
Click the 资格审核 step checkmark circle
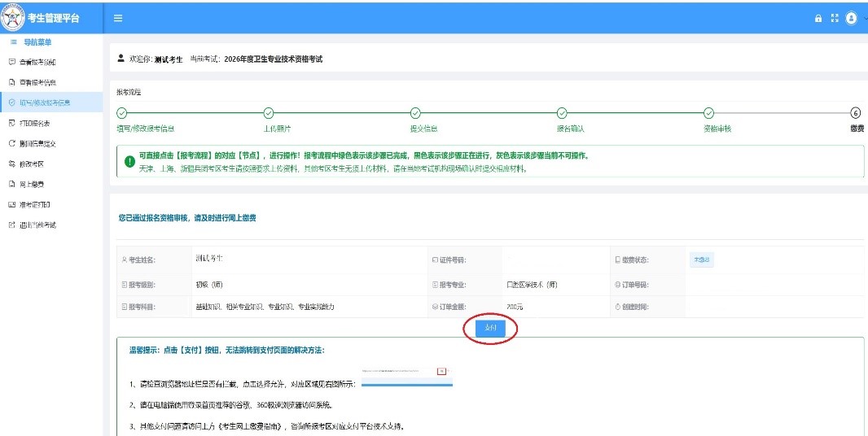(x=708, y=113)
